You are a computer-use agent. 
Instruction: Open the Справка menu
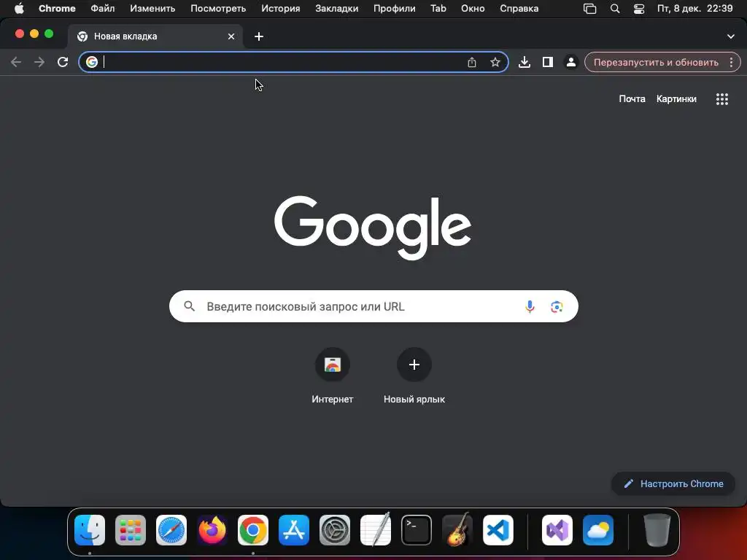pos(519,9)
